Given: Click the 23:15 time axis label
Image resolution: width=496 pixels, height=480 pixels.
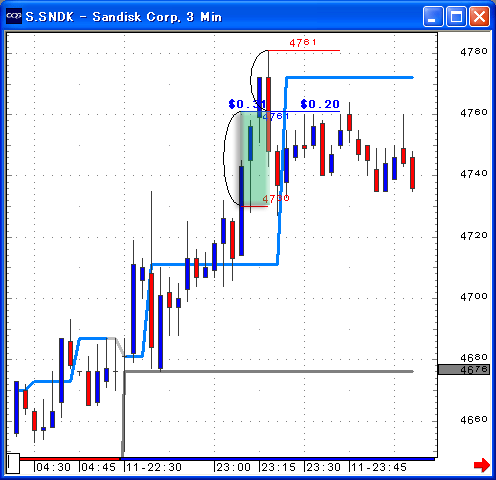Looking at the screenshot, I should pyautogui.click(x=278, y=467).
